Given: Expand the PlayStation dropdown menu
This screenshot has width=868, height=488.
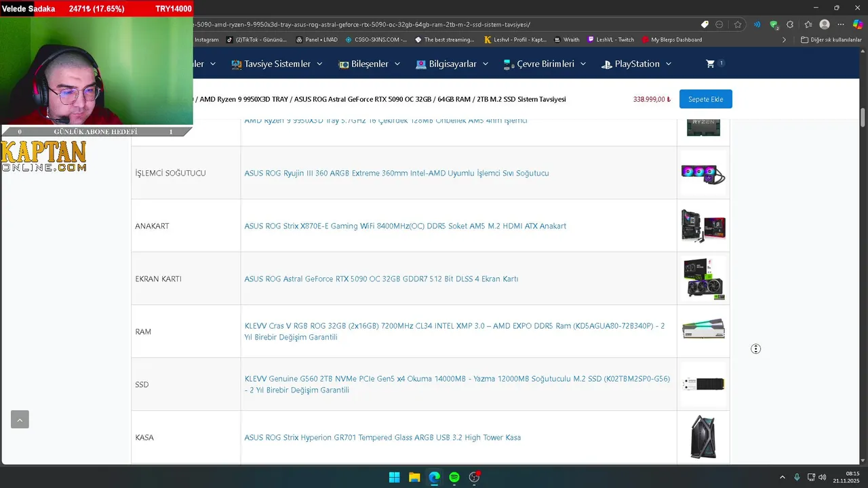Looking at the screenshot, I should (x=669, y=64).
